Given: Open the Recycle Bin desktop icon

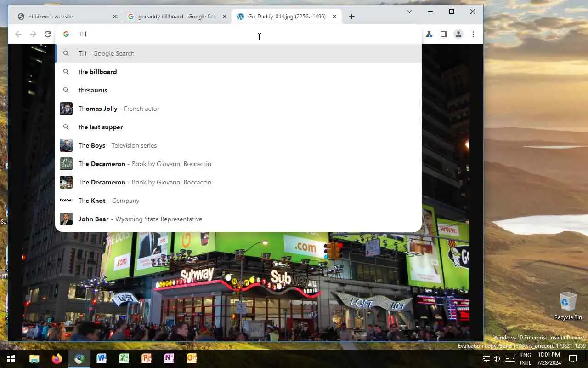Looking at the screenshot, I should [568, 306].
